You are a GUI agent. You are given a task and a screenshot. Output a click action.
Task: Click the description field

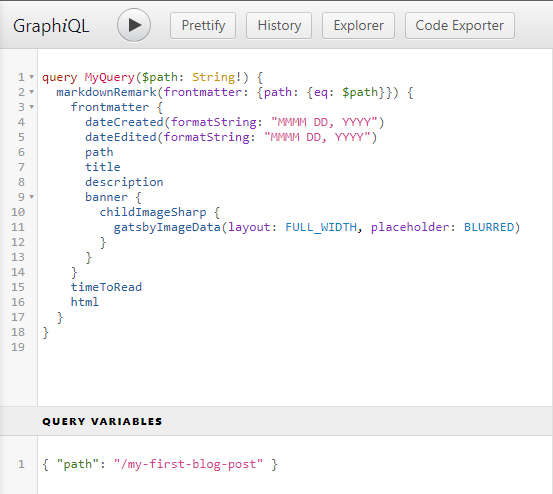pyautogui.click(x=124, y=182)
